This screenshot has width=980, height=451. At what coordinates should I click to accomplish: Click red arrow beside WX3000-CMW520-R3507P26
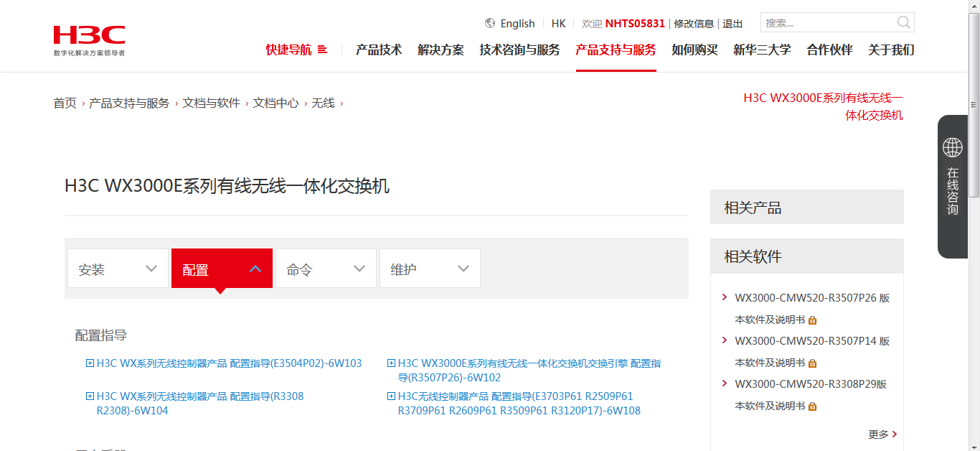click(725, 297)
